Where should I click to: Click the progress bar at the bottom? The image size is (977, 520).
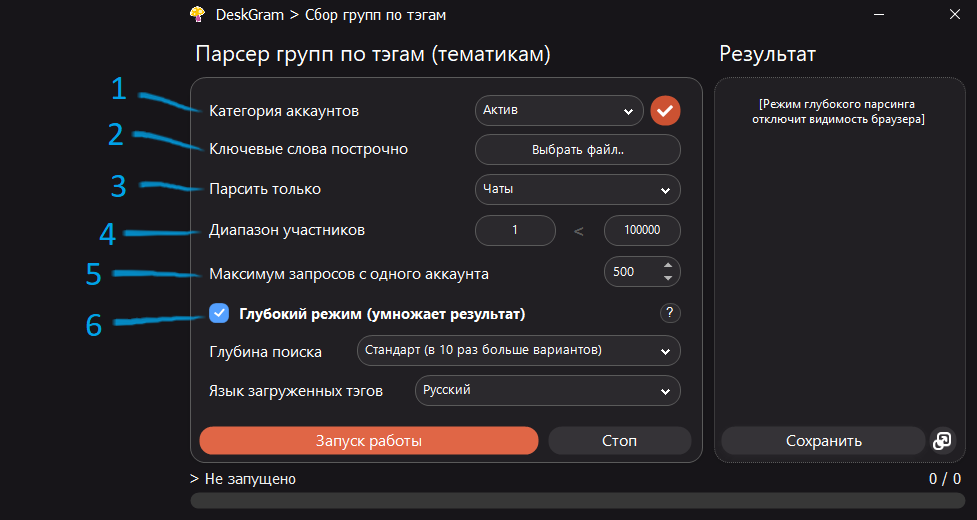coord(575,500)
